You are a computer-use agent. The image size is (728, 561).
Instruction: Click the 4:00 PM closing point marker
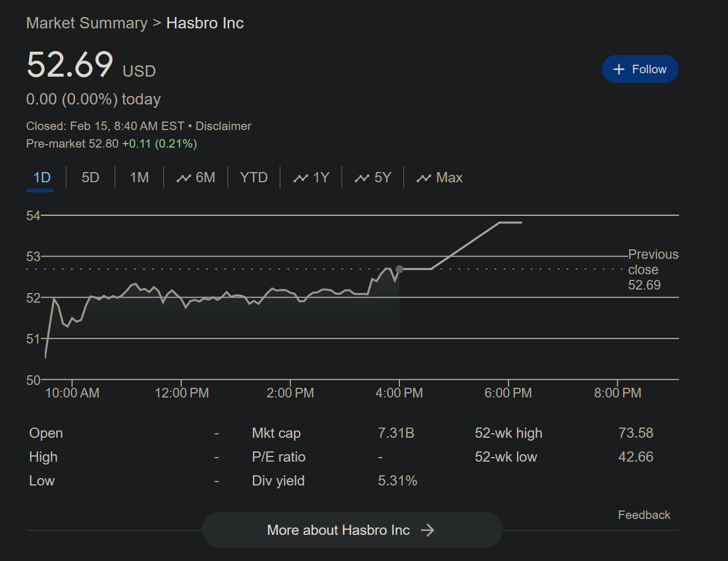point(399,269)
